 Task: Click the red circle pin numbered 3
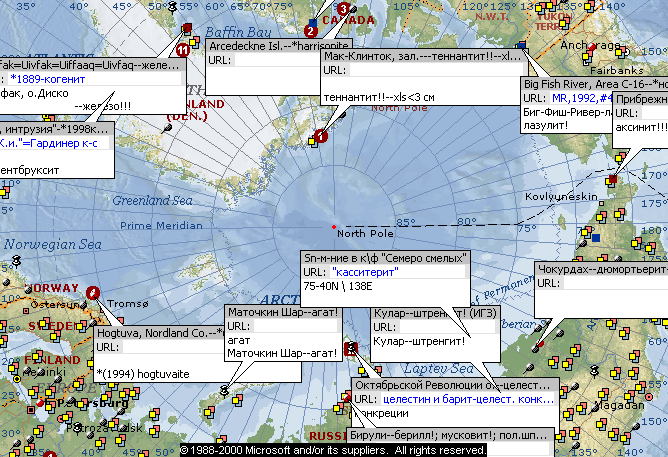(x=343, y=9)
